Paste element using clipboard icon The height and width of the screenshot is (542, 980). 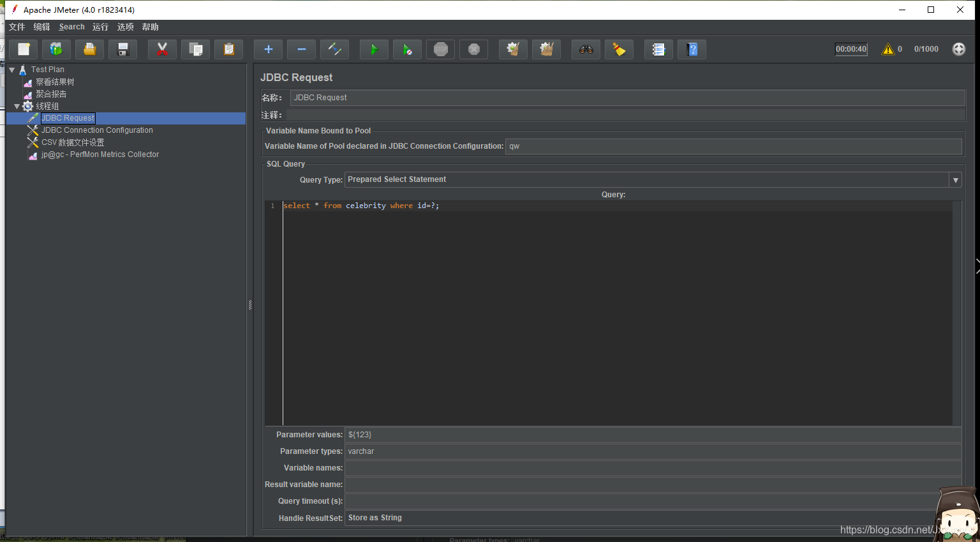tap(229, 49)
